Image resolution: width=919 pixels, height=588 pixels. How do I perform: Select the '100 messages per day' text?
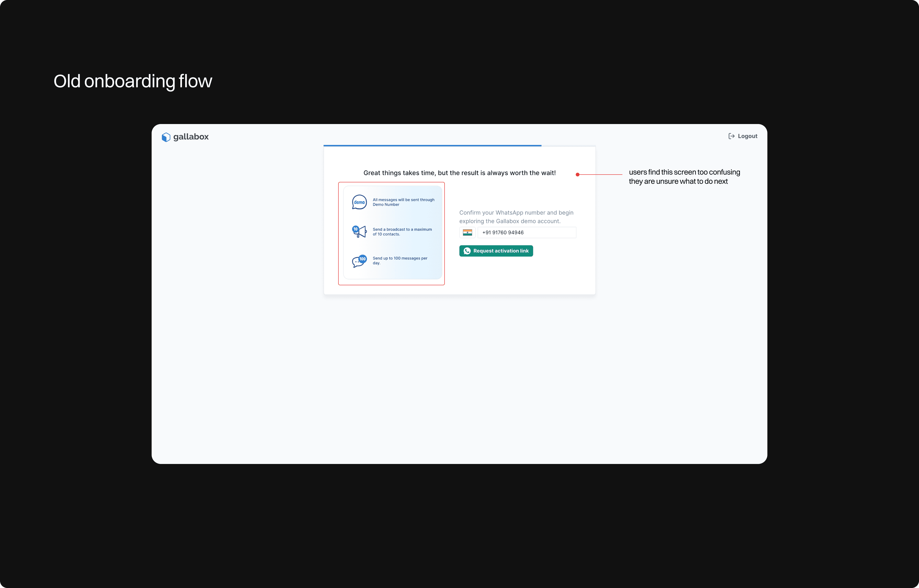[x=400, y=260]
